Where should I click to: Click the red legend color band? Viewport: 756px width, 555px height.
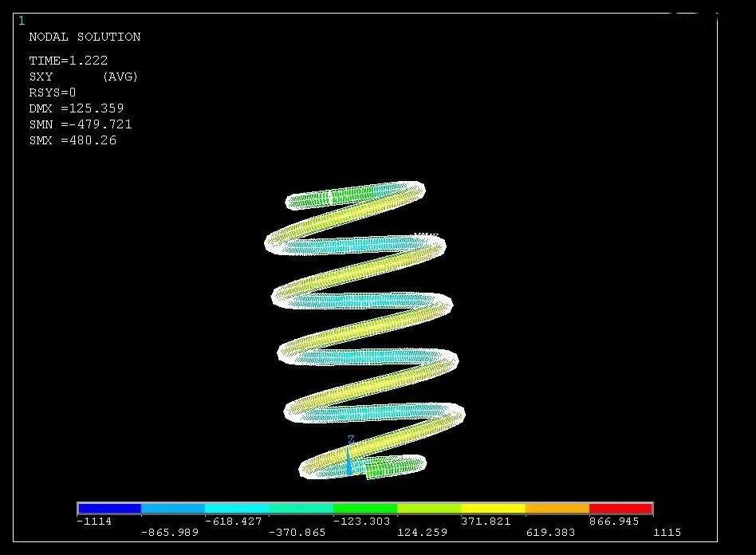coord(620,508)
